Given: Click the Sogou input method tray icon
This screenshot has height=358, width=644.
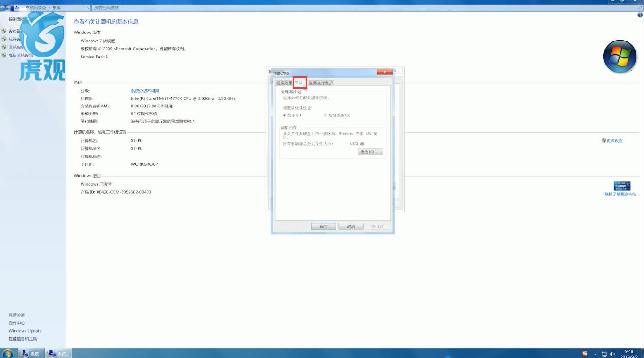Looking at the screenshot, I should (585, 354).
